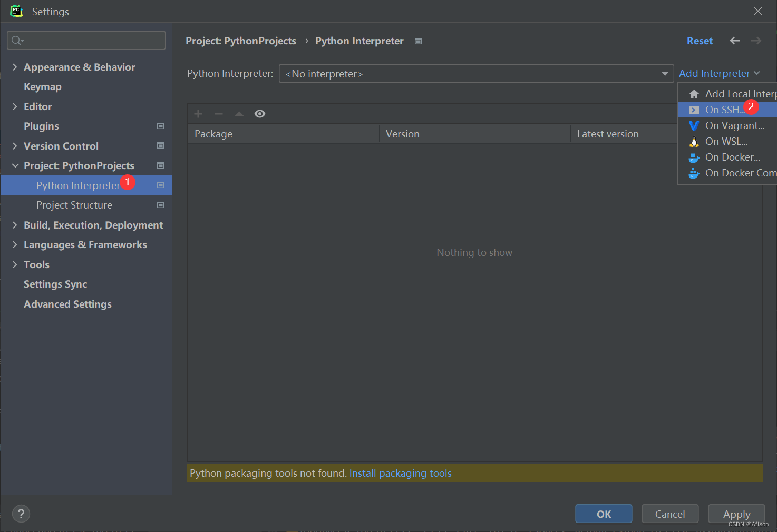
Task: Click the project-level icon beside Project: PythonProjects
Action: tap(161, 165)
